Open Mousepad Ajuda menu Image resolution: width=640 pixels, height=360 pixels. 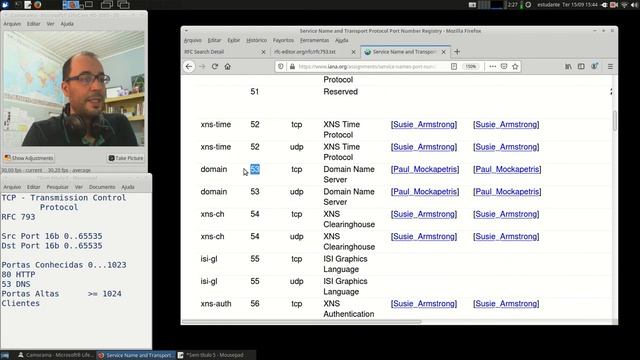click(x=128, y=187)
